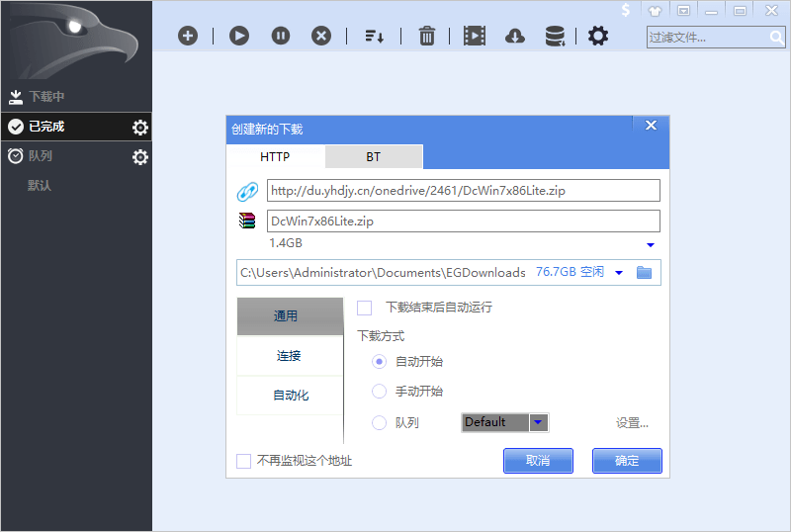791x532 pixels.
Task: Open the Default queue dropdown
Action: click(x=538, y=422)
